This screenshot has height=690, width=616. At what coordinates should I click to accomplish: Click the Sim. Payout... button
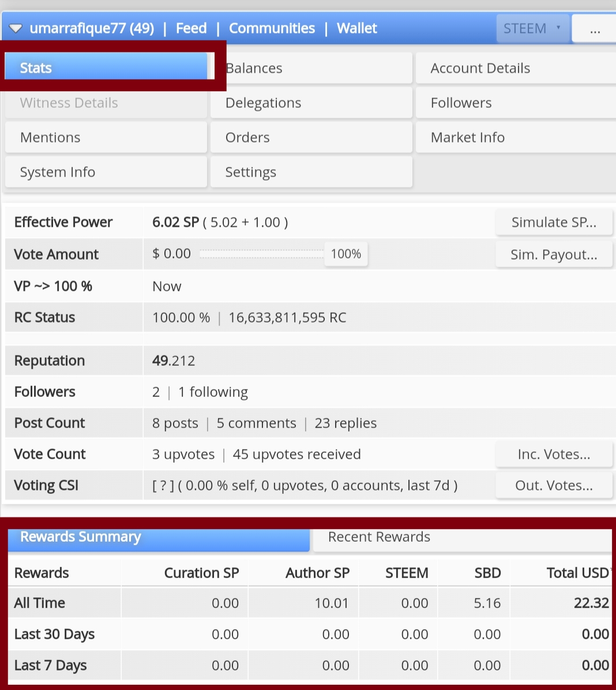tap(554, 254)
